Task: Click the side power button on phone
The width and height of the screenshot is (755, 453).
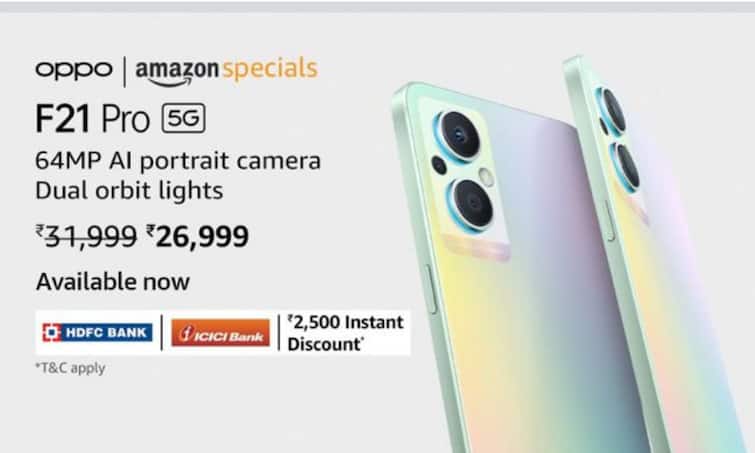Action: pos(431,289)
